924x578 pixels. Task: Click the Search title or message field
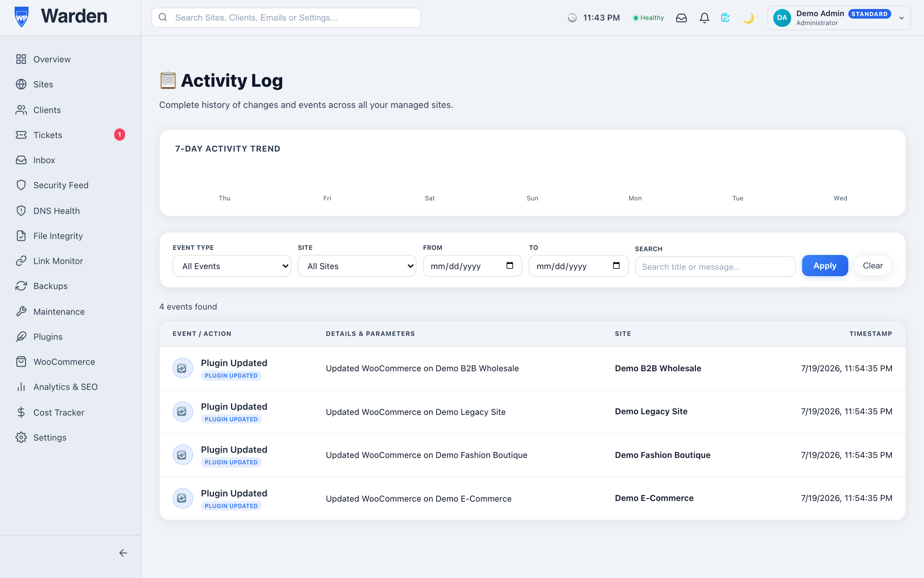tap(715, 267)
